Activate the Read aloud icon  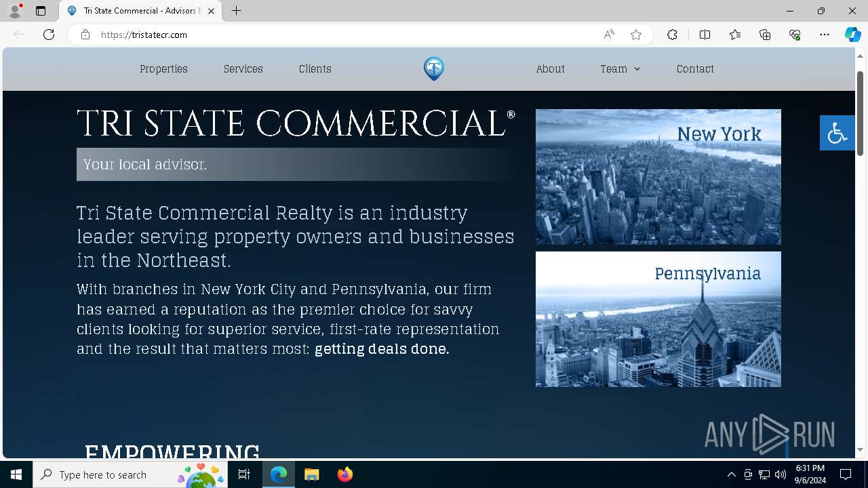click(x=609, y=35)
